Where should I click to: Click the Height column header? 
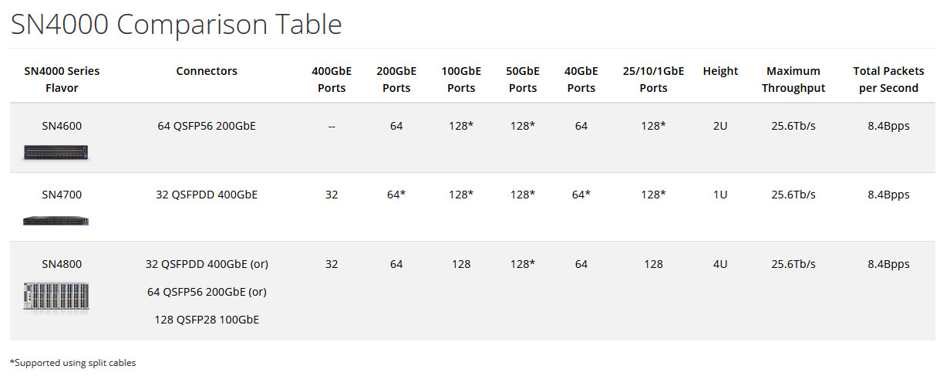pyautogui.click(x=720, y=71)
